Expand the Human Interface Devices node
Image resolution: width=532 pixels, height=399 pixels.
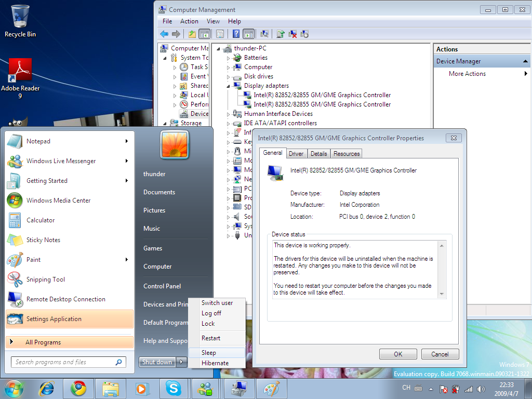coord(229,114)
